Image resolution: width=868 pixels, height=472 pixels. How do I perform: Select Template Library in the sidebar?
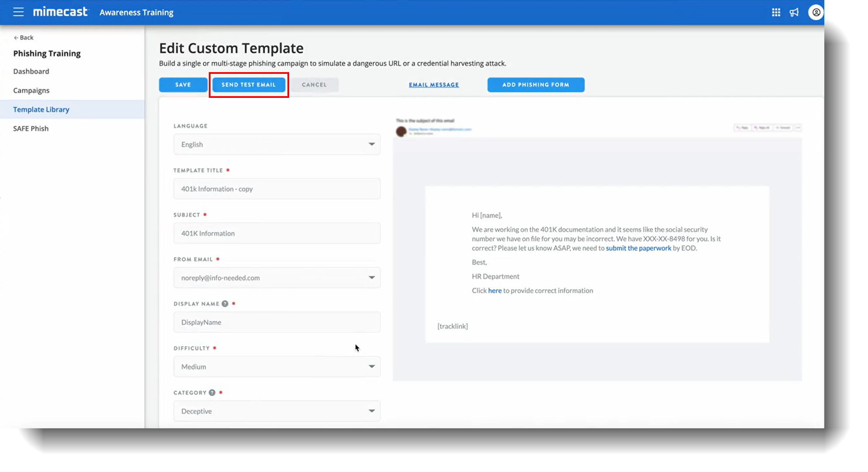pos(41,109)
